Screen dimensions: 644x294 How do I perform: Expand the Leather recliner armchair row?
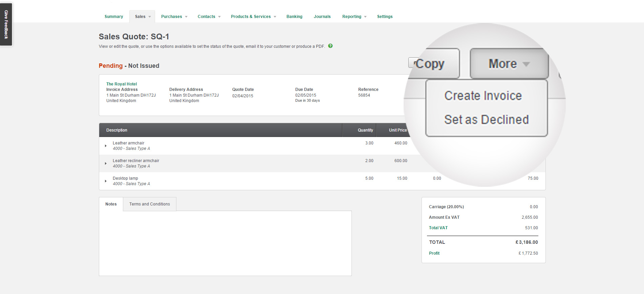(106, 163)
